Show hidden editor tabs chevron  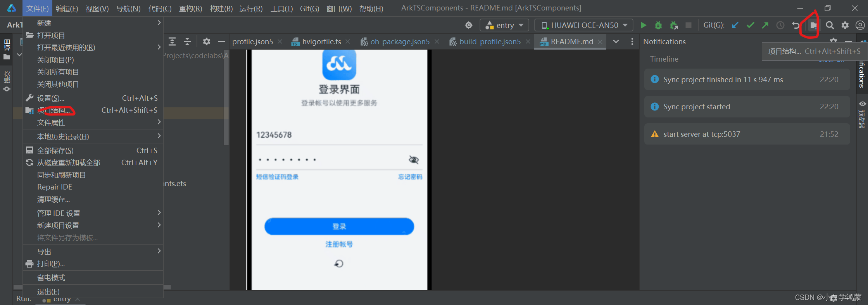click(616, 41)
